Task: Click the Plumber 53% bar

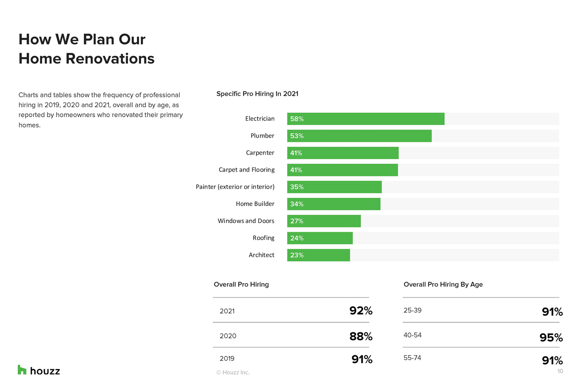Action: (x=359, y=136)
